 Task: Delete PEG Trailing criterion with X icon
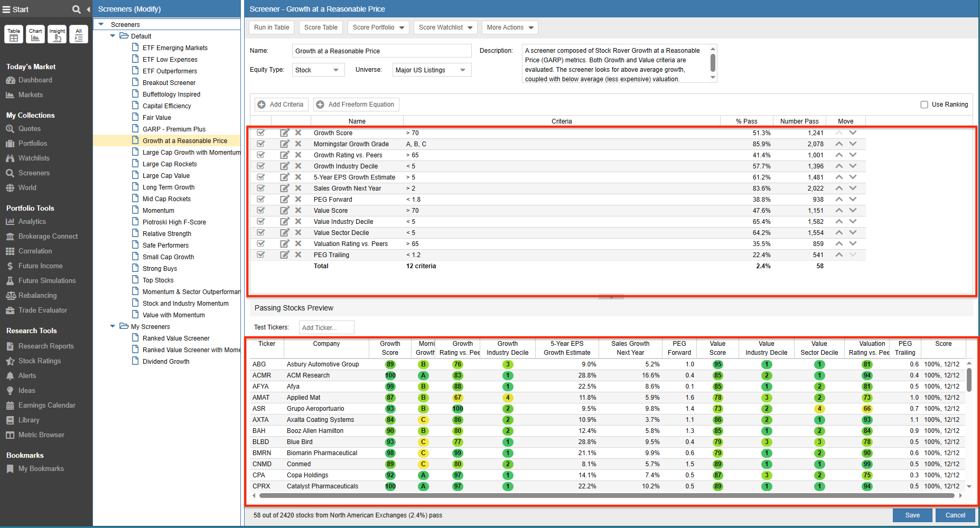pos(298,254)
